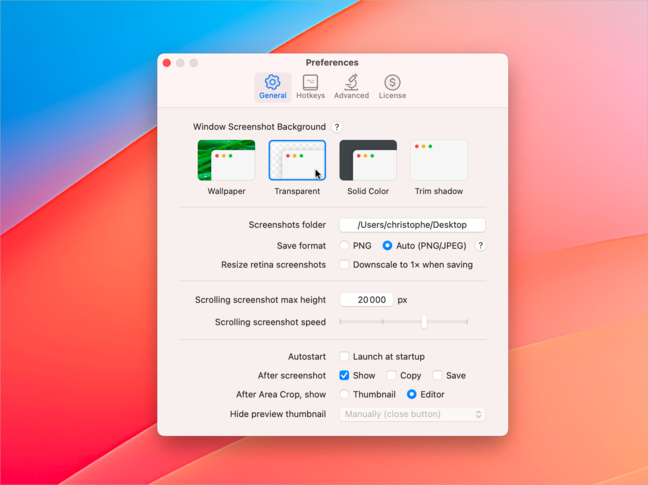The width and height of the screenshot is (648, 485).
Task: Open the Advanced tab with microscope icon
Action: 351,87
